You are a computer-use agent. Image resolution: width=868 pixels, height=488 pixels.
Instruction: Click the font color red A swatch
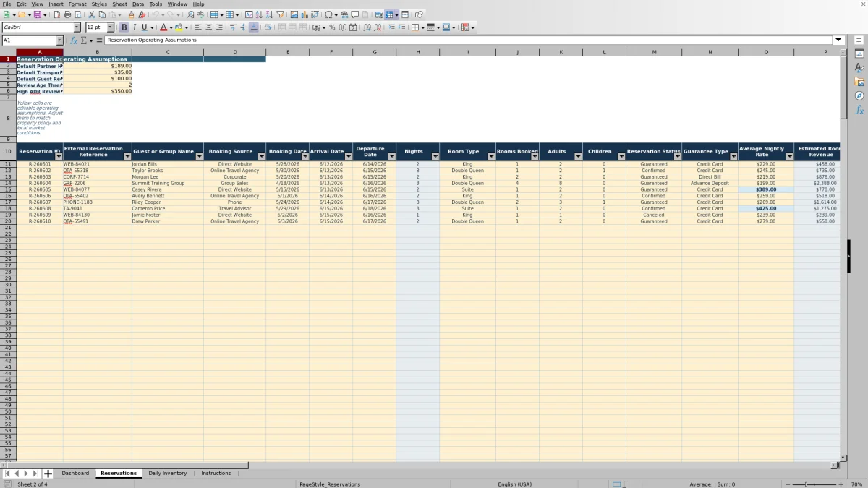point(163,27)
